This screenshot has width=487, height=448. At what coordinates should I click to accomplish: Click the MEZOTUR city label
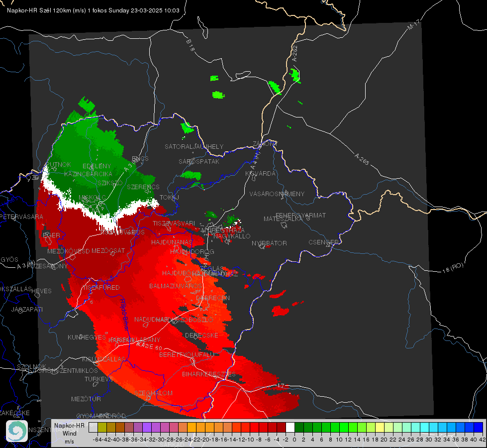[86, 399]
